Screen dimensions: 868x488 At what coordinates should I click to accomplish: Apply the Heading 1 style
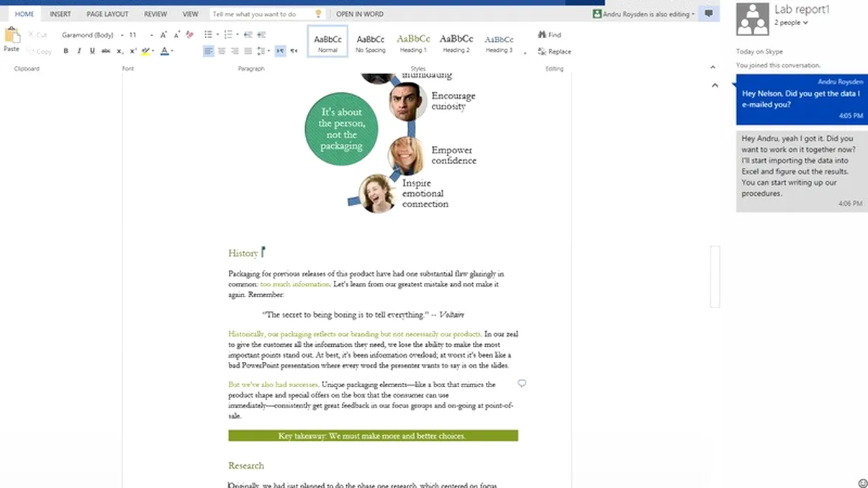pyautogui.click(x=412, y=41)
